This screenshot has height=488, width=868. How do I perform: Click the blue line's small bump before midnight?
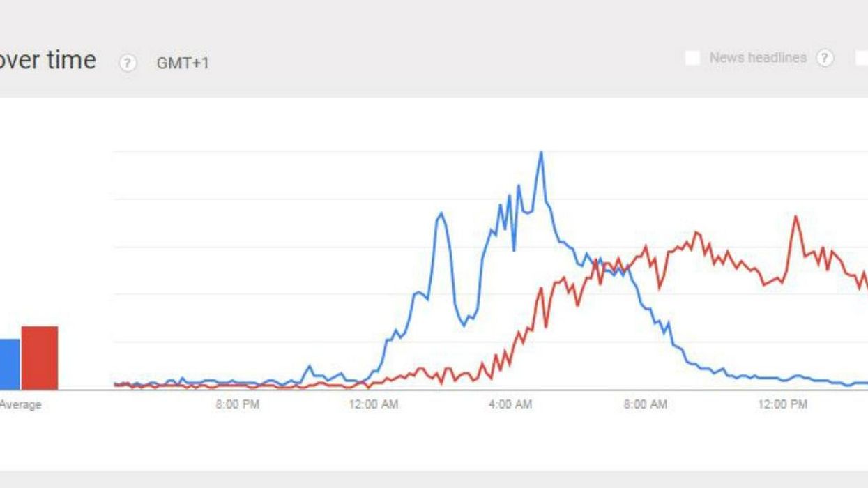310,366
